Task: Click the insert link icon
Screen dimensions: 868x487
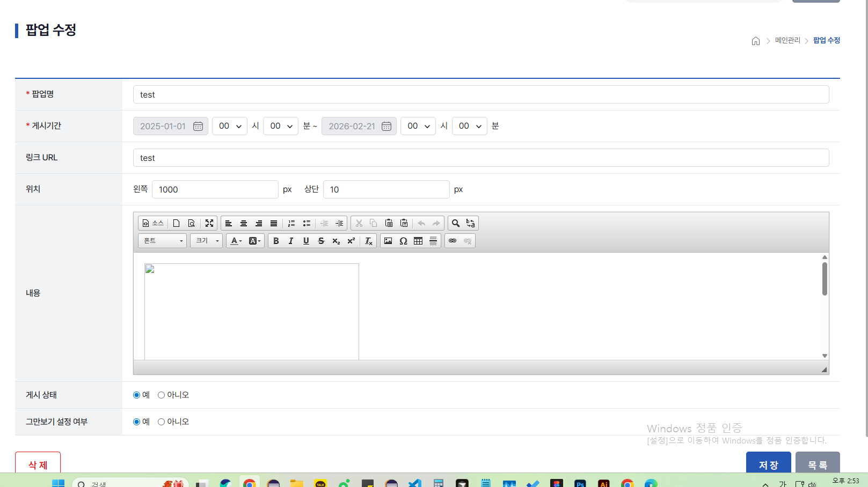Action: tap(453, 241)
